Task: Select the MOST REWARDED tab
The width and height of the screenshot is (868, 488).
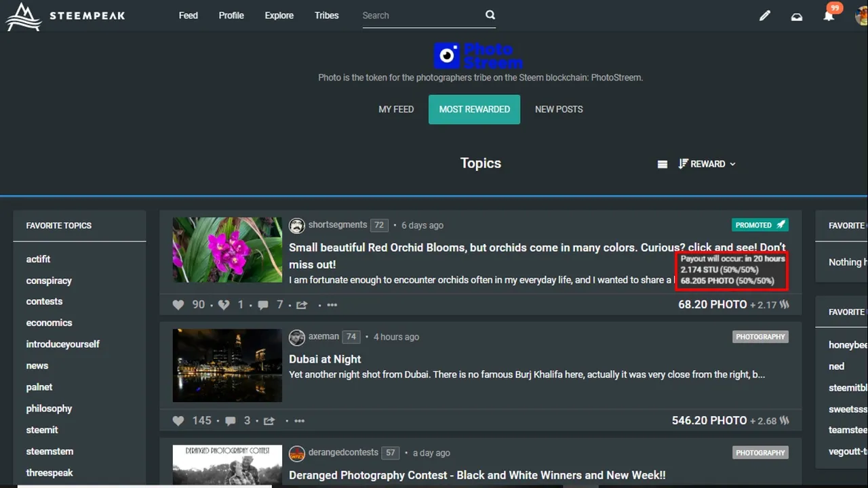Action: pos(474,109)
